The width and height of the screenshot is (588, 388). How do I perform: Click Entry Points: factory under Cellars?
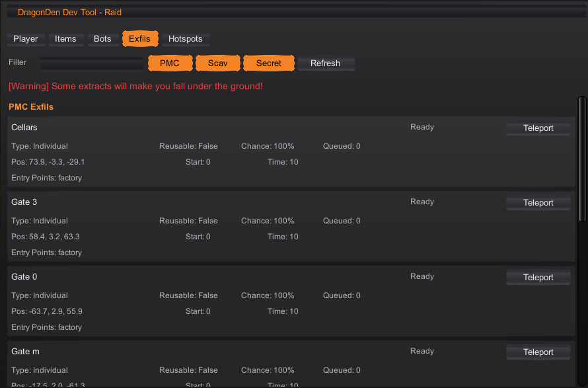coord(46,178)
